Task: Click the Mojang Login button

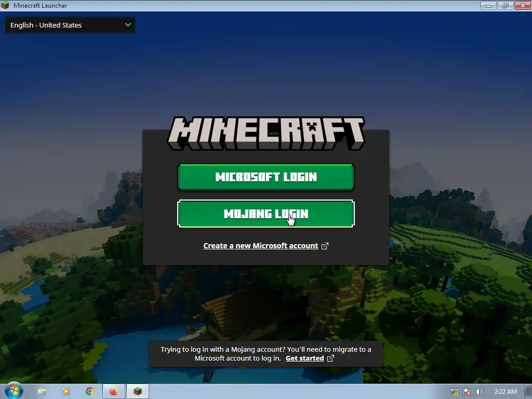Action: pos(265,214)
